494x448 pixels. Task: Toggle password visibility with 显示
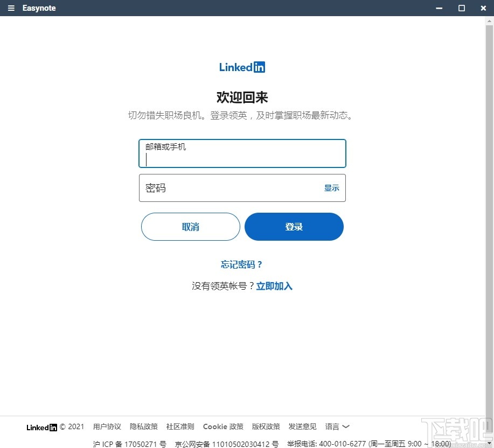coord(331,188)
